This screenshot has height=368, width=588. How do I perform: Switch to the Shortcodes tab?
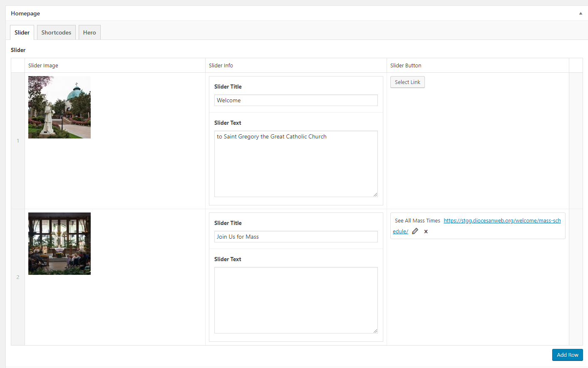pyautogui.click(x=56, y=32)
